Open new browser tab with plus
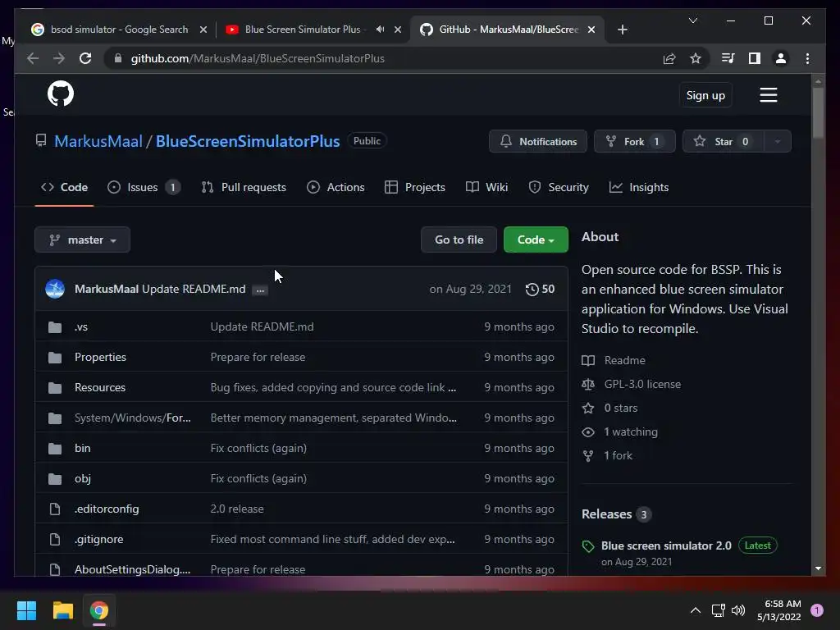The image size is (840, 630). 622,30
